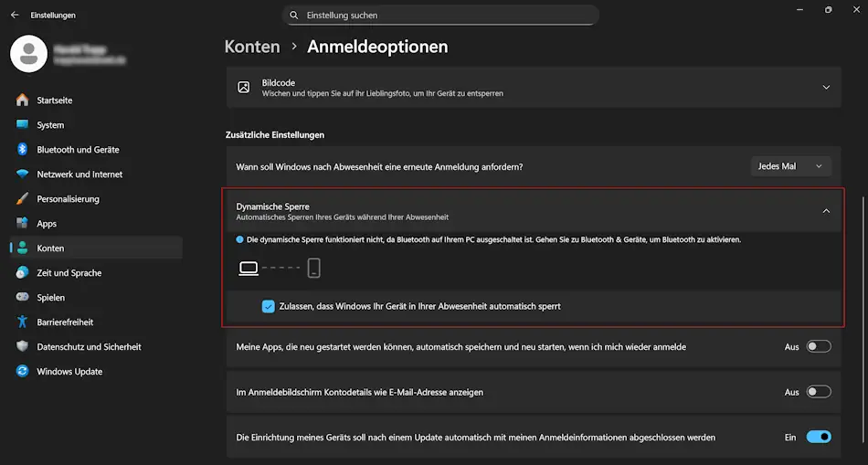Click the Bildcode picture icon
Image resolution: width=868 pixels, height=465 pixels.
pos(244,88)
